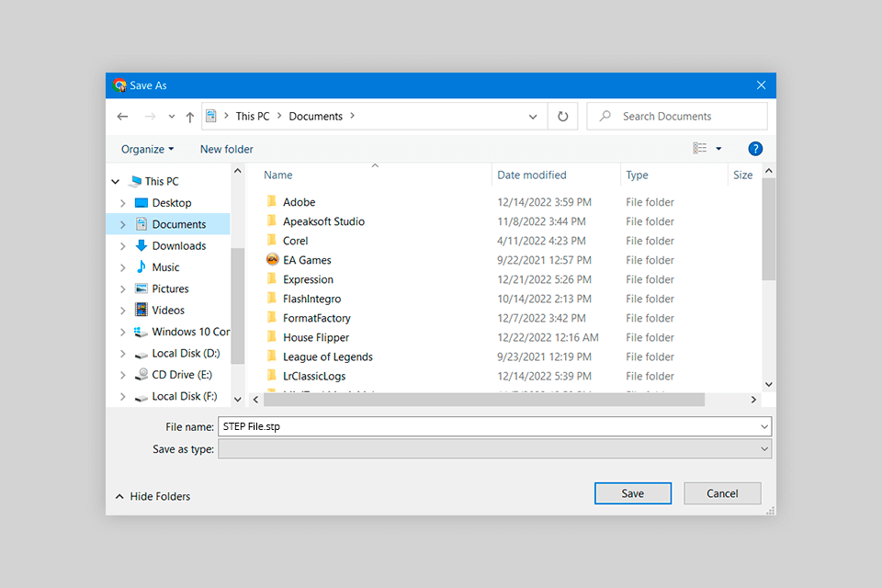Image resolution: width=882 pixels, height=588 pixels.
Task: Change view with the view icon
Action: (699, 148)
